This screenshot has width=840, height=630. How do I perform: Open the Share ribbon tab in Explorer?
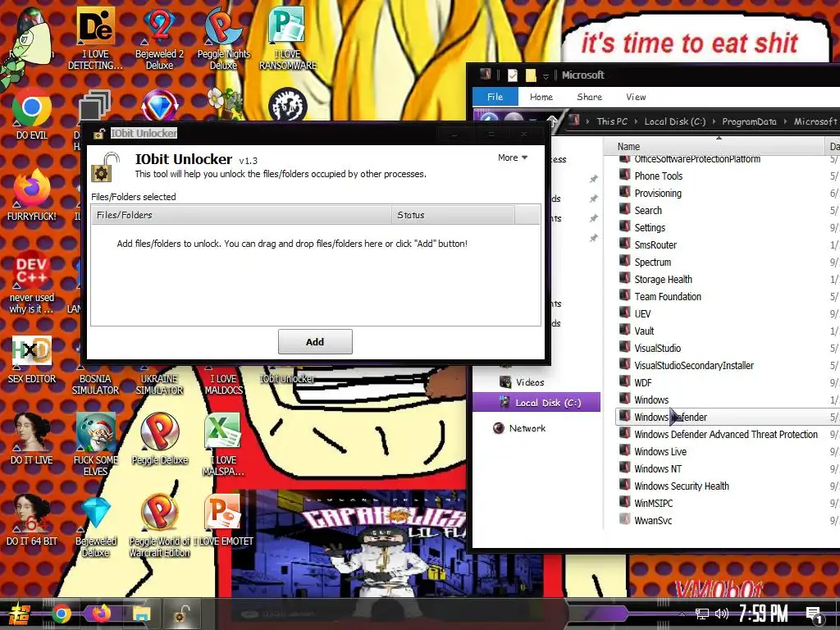click(589, 97)
